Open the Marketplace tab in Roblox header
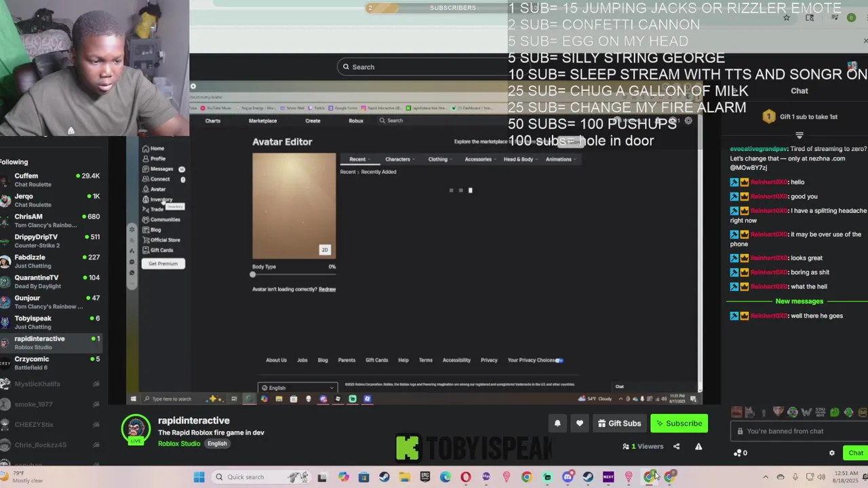Viewport: 868px width, 488px height. [x=262, y=121]
